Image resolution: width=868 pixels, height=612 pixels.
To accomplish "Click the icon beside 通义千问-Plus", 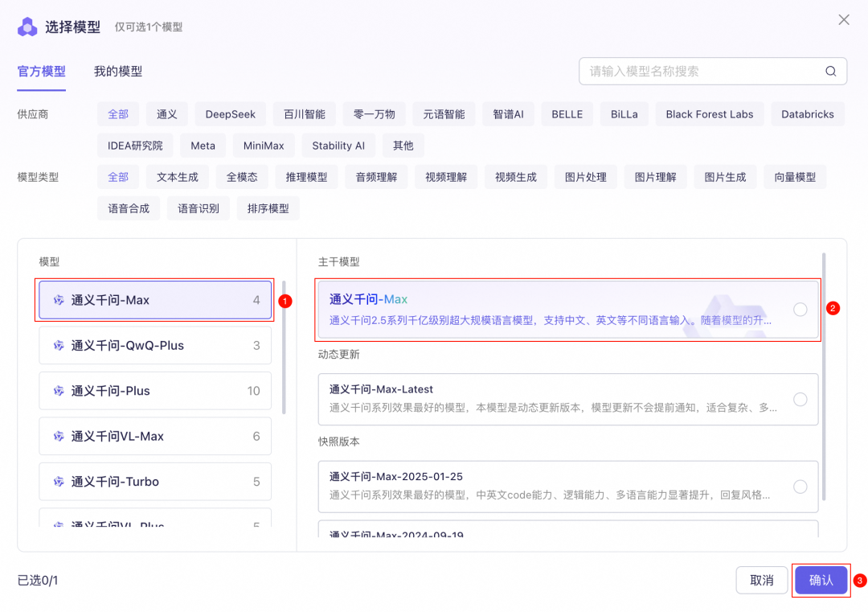I will click(59, 391).
